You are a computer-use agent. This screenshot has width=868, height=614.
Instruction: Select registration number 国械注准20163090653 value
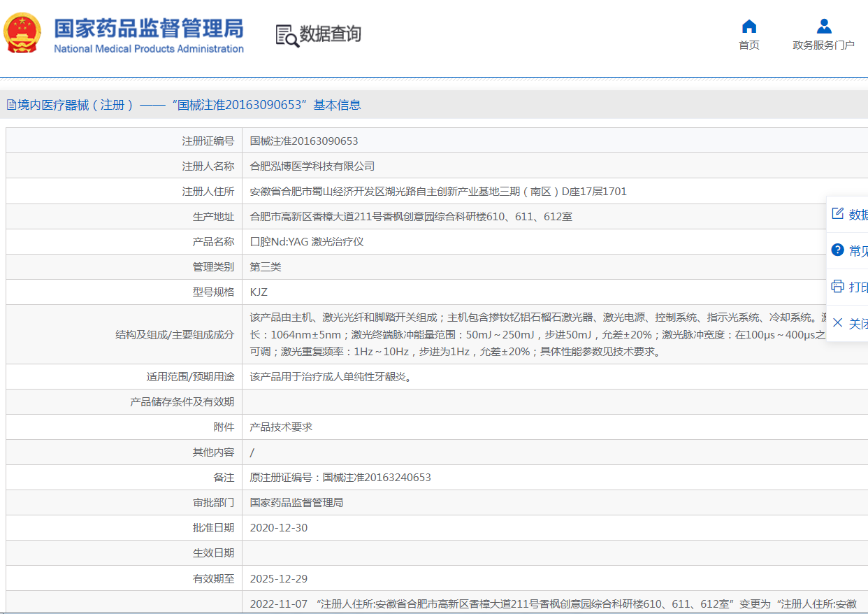[x=304, y=141]
